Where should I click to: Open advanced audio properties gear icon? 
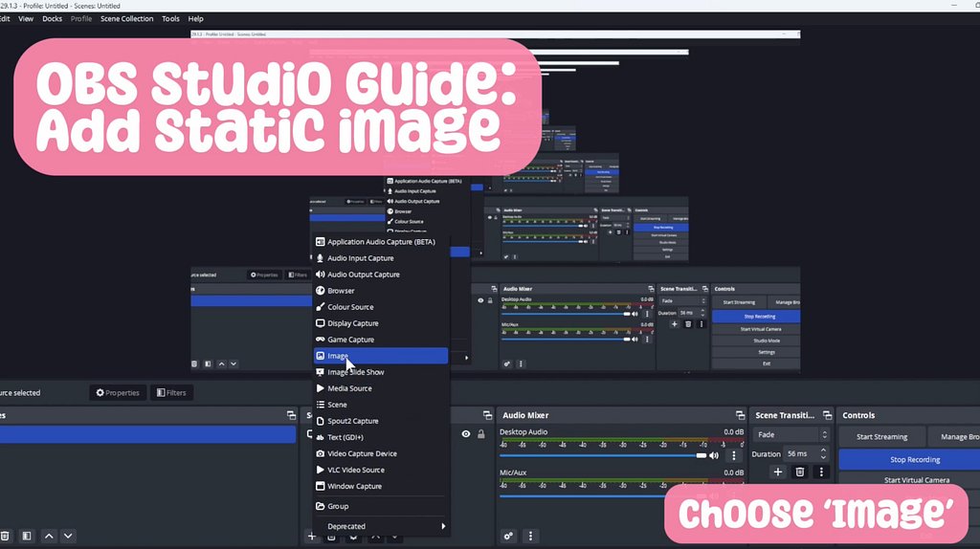click(x=509, y=536)
